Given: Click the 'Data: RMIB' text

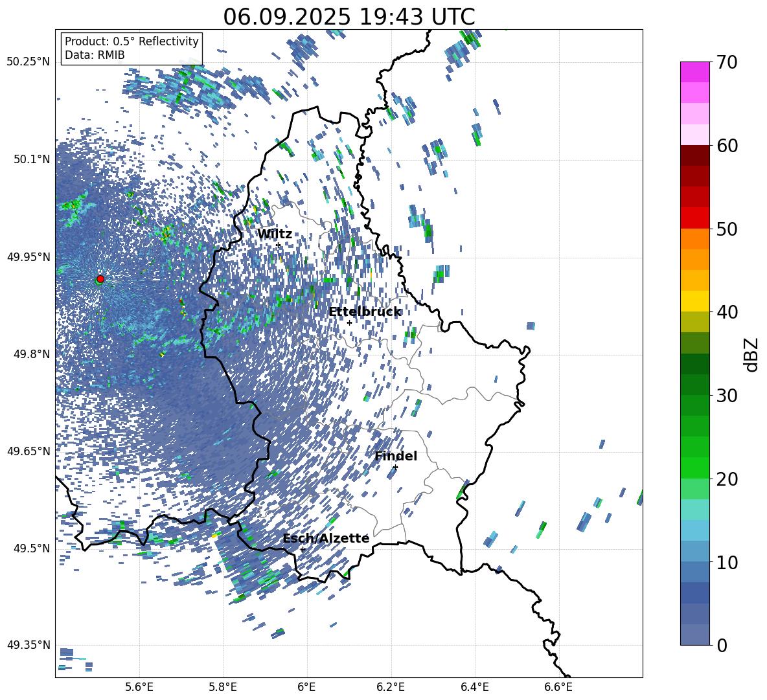Looking at the screenshot, I should (95, 55).
